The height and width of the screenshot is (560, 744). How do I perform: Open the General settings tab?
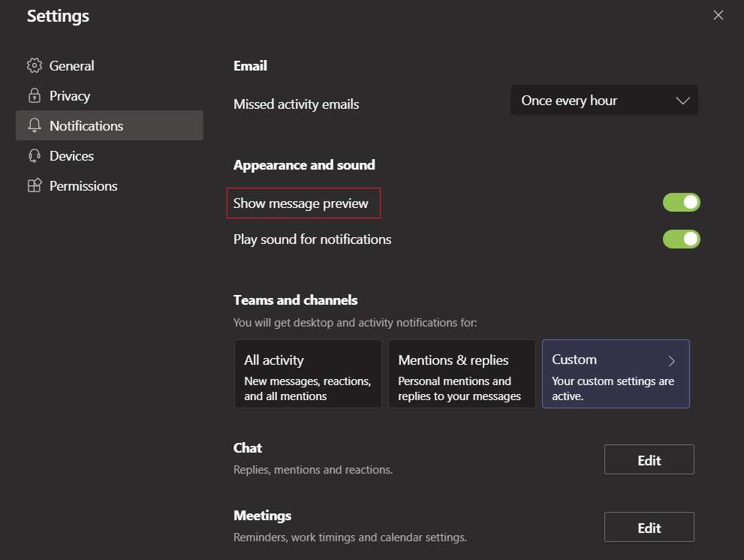coord(71,66)
